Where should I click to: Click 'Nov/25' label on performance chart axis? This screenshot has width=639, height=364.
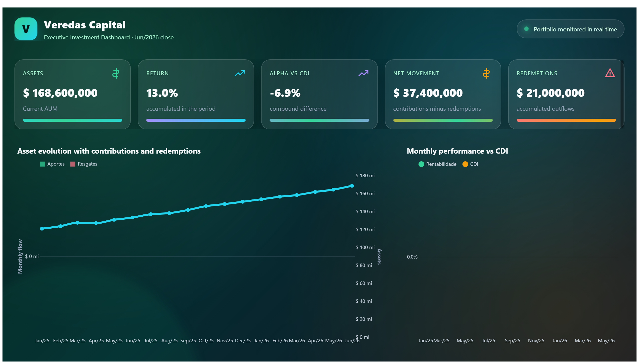click(536, 341)
